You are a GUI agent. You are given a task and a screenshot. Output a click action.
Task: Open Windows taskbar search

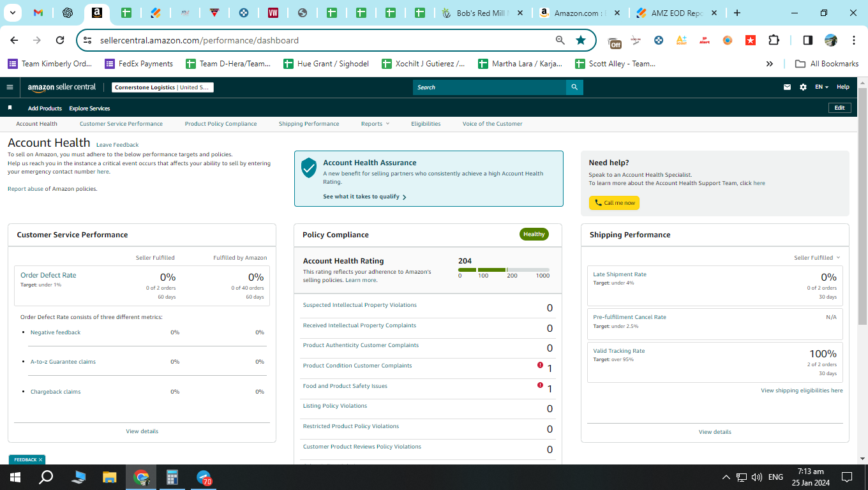click(x=46, y=477)
